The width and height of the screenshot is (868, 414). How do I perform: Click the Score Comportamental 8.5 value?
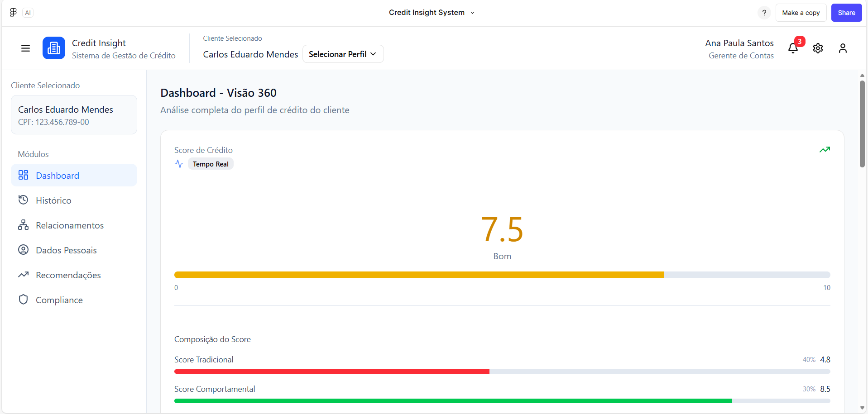pyautogui.click(x=825, y=389)
